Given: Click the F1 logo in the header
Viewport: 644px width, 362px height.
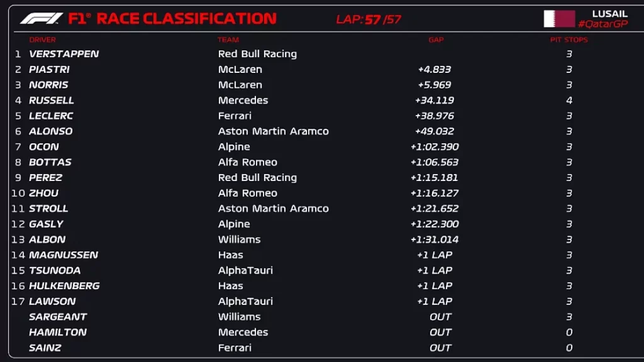Looking at the screenshot, I should 41,19.
